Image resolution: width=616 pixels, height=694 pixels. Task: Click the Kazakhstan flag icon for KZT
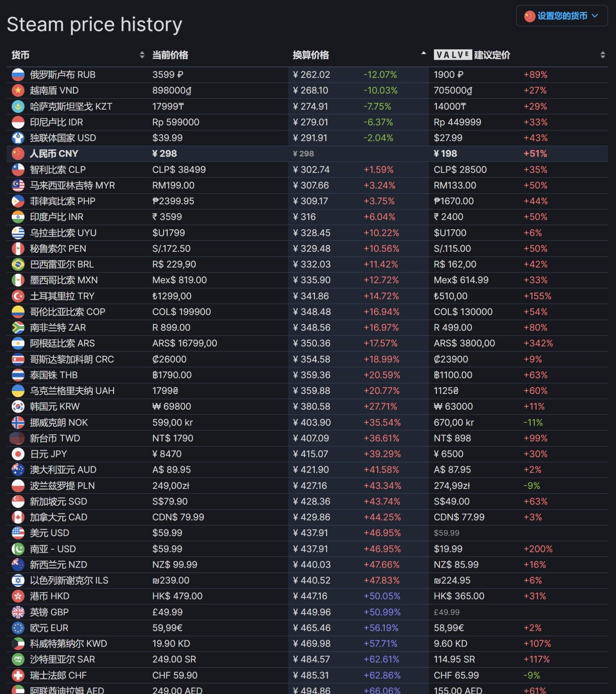pos(18,106)
